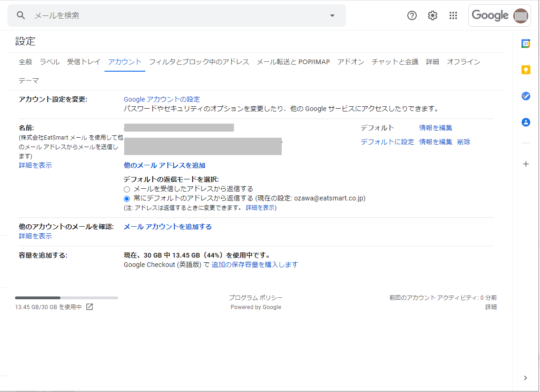The height and width of the screenshot is (392, 540).
Task: Switch to the フィルタとブロック中のアドレス tab
Action: point(198,61)
